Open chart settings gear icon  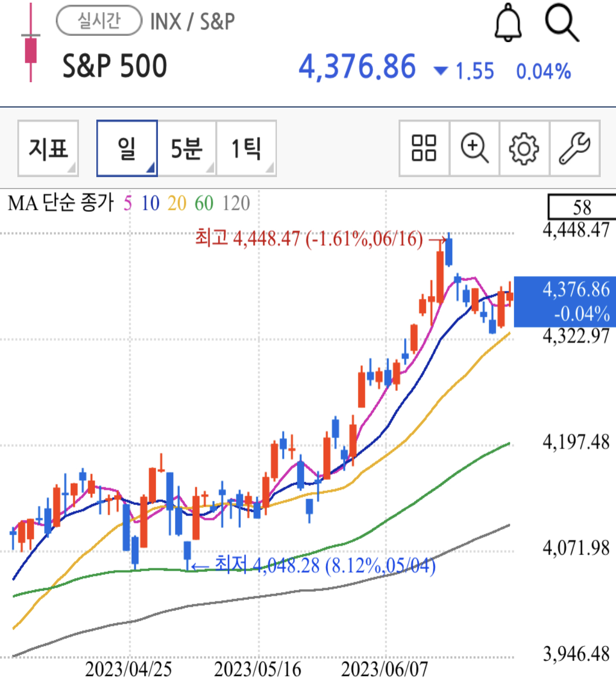pyautogui.click(x=524, y=148)
